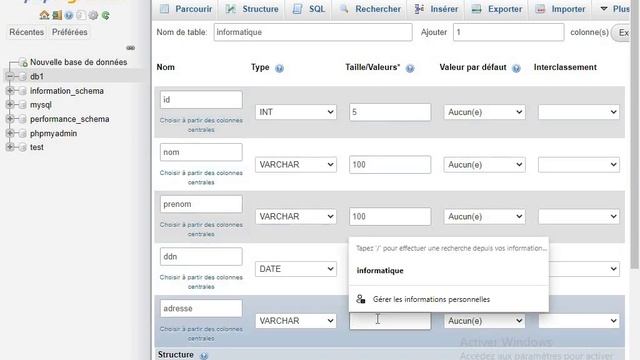Open the DATE type dropdown for ddn
The height and width of the screenshot is (360, 640).
click(296, 269)
